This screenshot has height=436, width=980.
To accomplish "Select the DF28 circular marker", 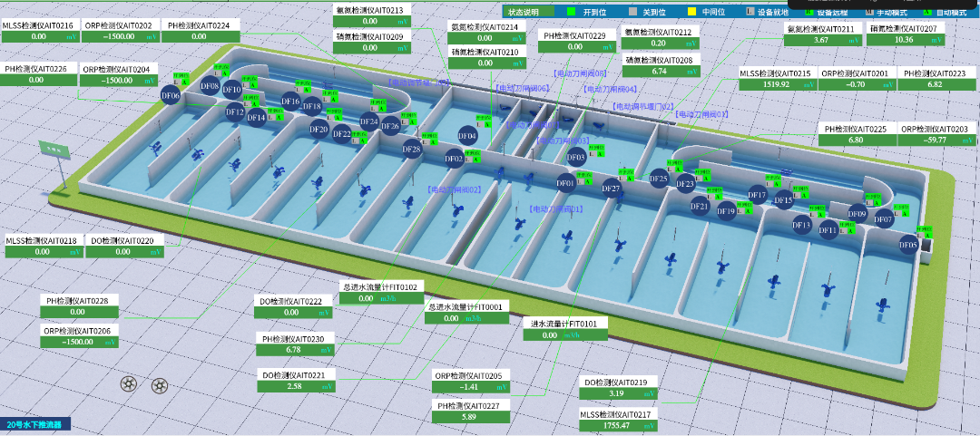I will pos(411,149).
